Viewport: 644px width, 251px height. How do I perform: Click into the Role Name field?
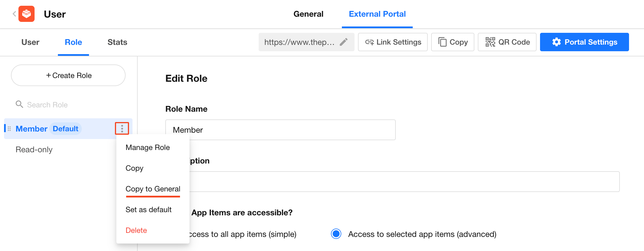click(x=280, y=130)
